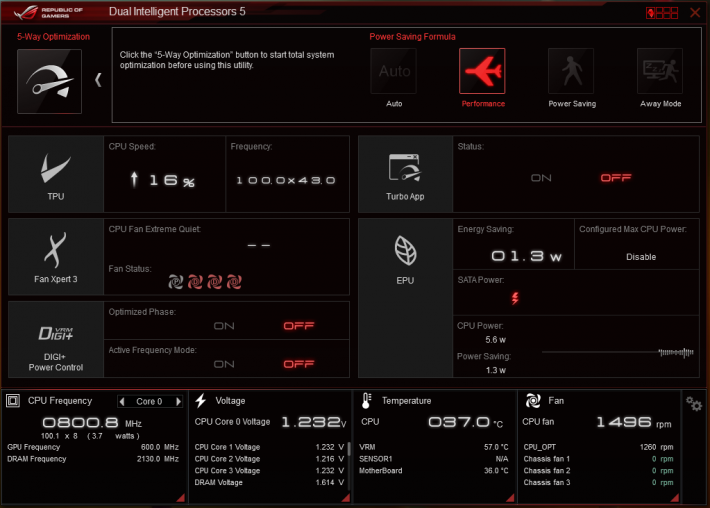Click the Frequency 100.0x43.0 value
Viewport: 710px width, 508px height.
pyautogui.click(x=286, y=180)
